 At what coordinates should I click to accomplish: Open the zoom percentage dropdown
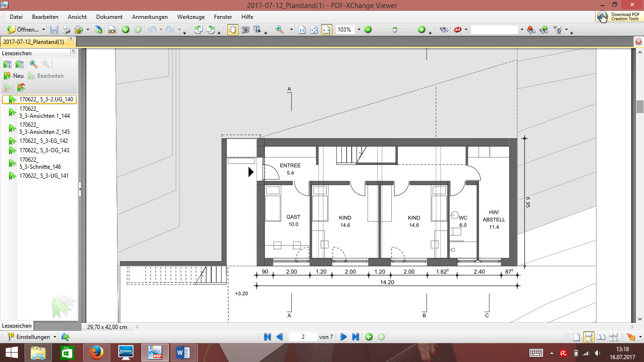[359, 30]
